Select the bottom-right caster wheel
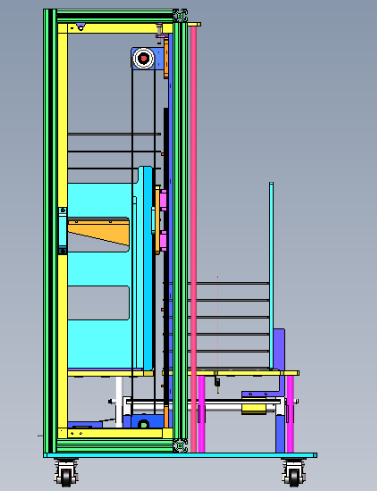Viewport: 377px width, 491px height. 294,473
